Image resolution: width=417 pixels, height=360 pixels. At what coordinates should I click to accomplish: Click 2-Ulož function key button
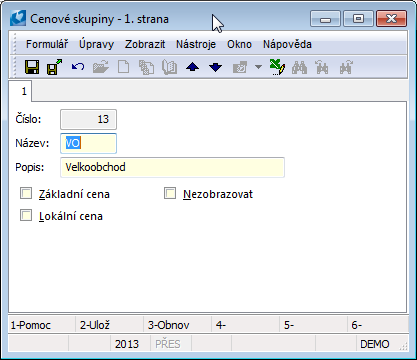110,325
